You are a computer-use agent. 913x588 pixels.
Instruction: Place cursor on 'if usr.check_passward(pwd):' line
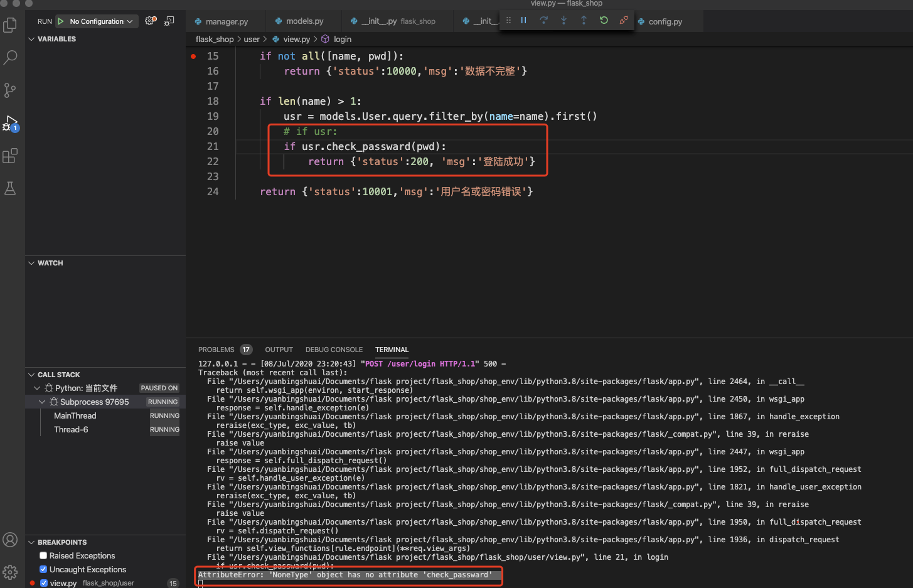coord(365,147)
